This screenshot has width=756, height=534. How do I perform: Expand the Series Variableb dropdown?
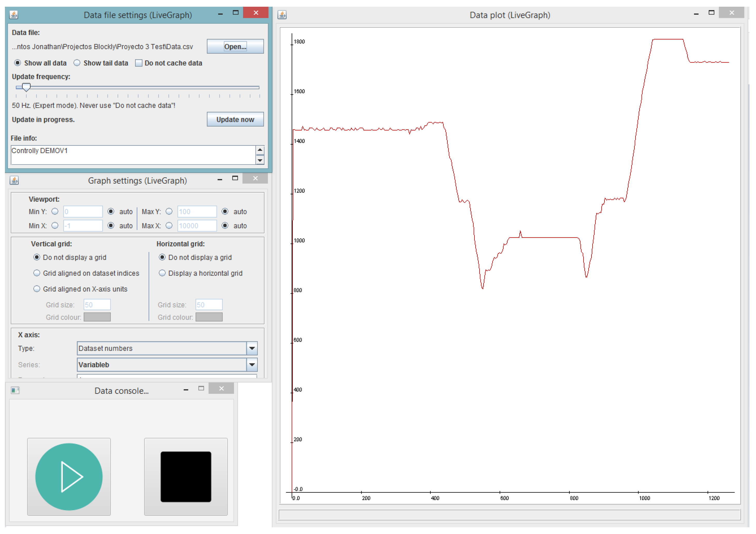coord(252,364)
